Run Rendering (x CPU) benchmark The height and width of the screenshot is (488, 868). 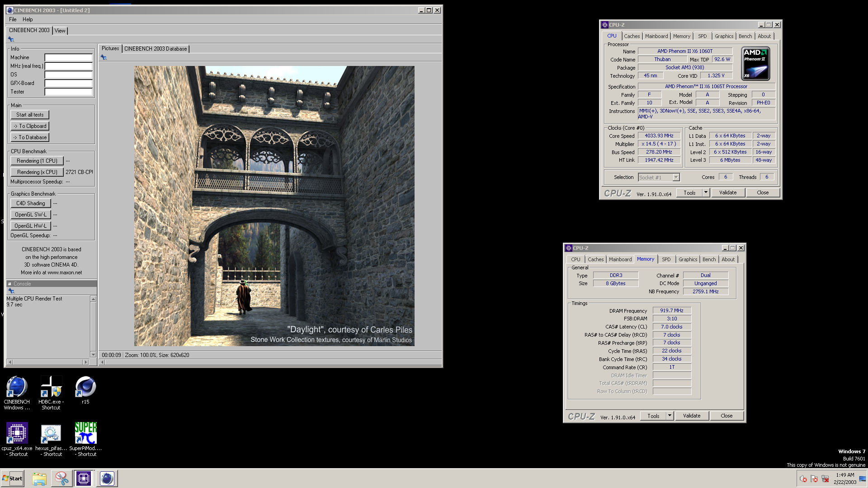37,172
